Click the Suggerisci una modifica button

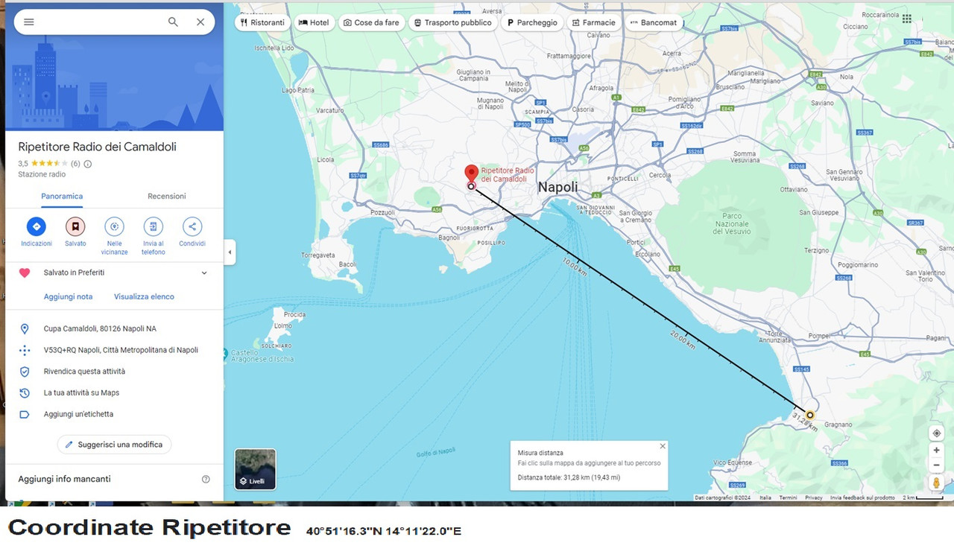[x=114, y=445]
